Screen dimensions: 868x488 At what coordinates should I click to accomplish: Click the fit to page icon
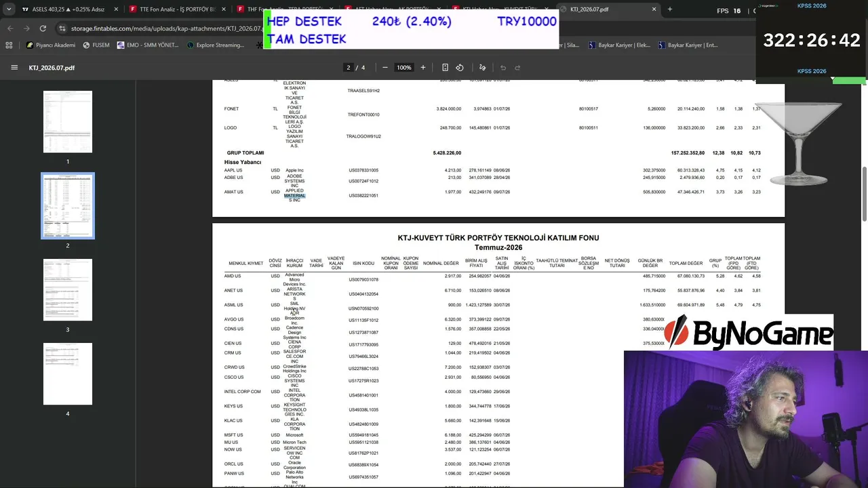445,68
